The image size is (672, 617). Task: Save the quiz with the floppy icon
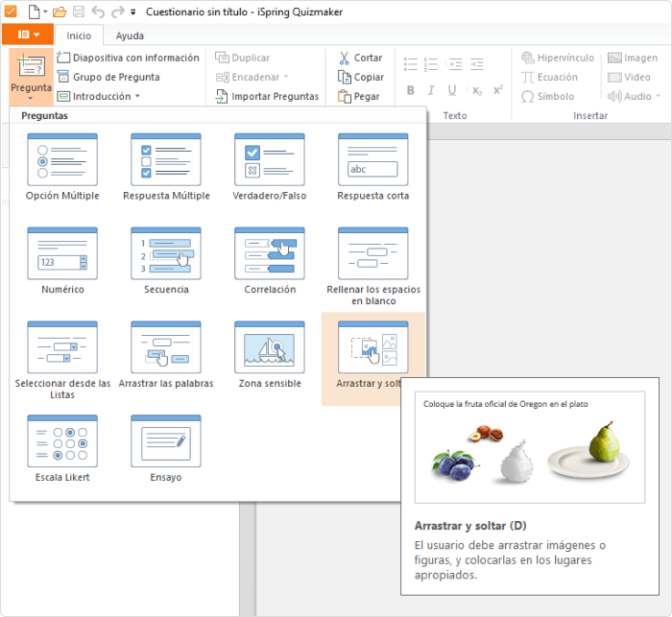coord(79,12)
